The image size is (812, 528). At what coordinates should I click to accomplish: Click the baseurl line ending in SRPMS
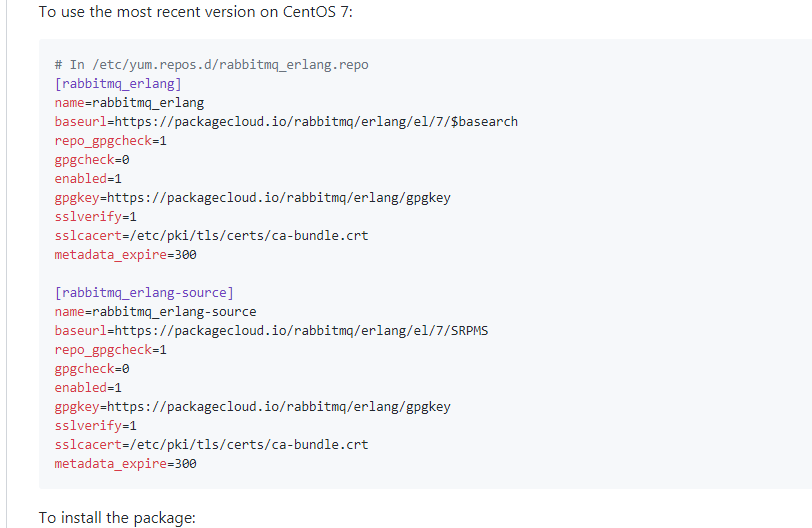click(271, 331)
